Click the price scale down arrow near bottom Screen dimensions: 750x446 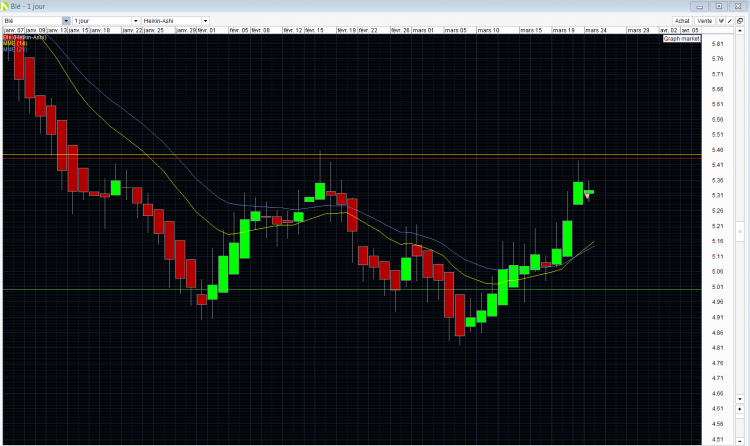(740, 399)
